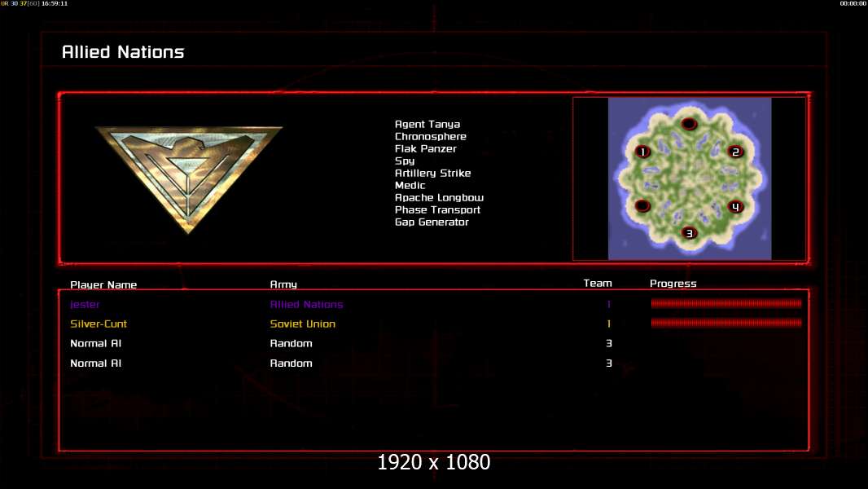
Task: Click the second Normal AI player name
Action: click(x=96, y=363)
